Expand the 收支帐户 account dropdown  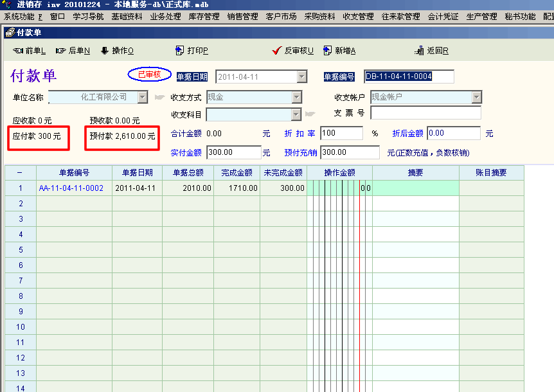(476, 98)
